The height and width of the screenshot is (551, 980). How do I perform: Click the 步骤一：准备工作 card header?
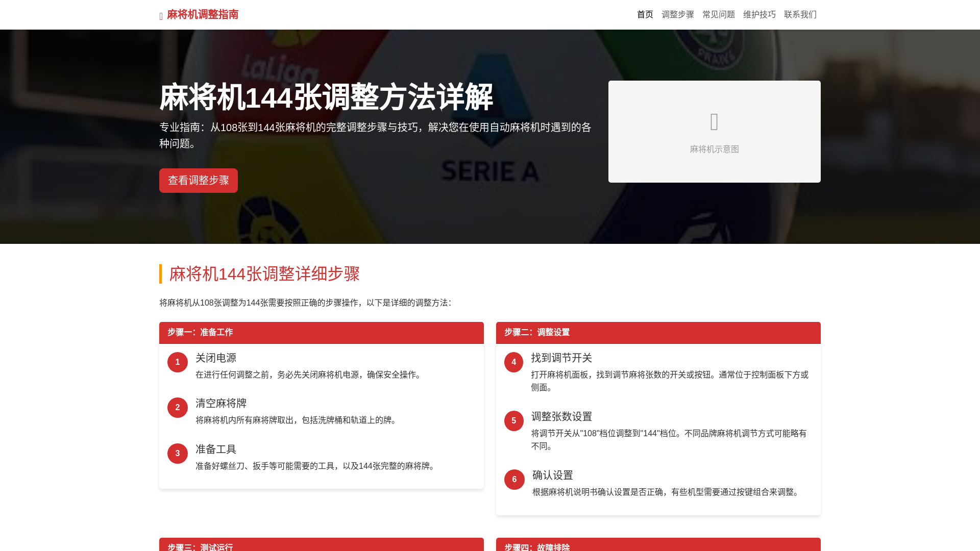coord(322,333)
